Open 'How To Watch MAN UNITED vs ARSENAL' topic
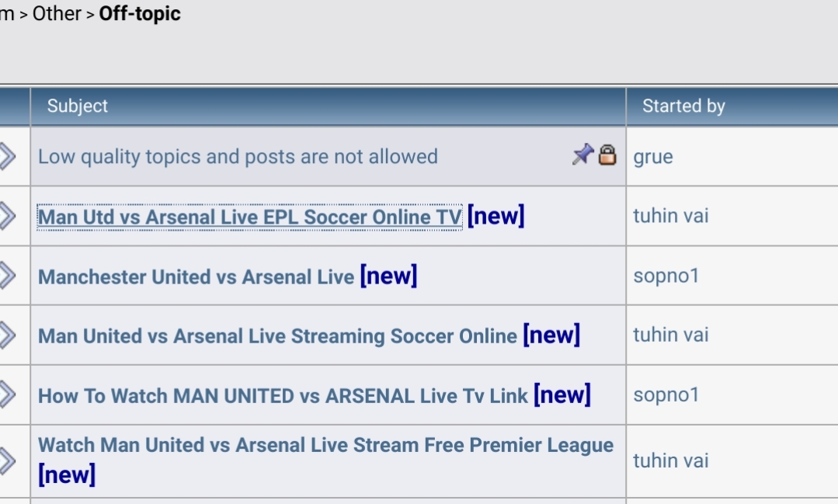 coord(283,396)
